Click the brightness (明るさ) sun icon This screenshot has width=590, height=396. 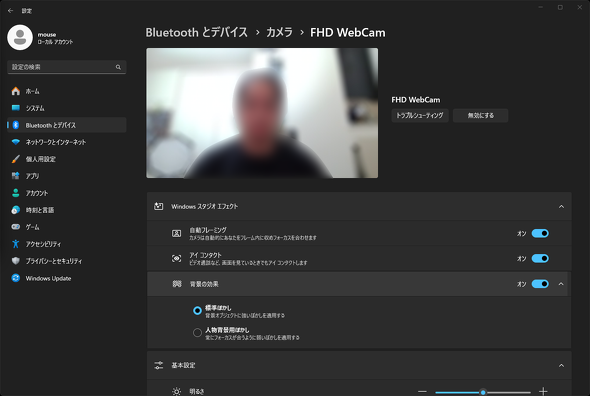(176, 391)
